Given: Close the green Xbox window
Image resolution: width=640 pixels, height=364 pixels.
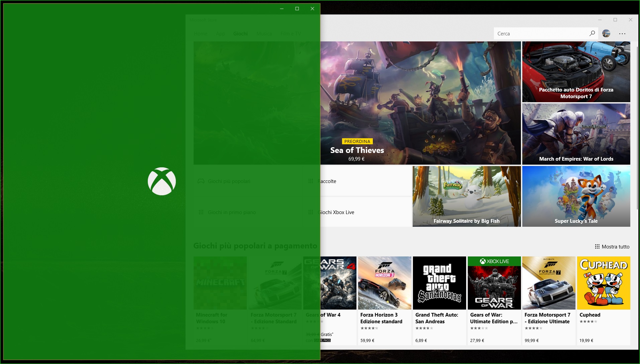Looking at the screenshot, I should point(312,9).
